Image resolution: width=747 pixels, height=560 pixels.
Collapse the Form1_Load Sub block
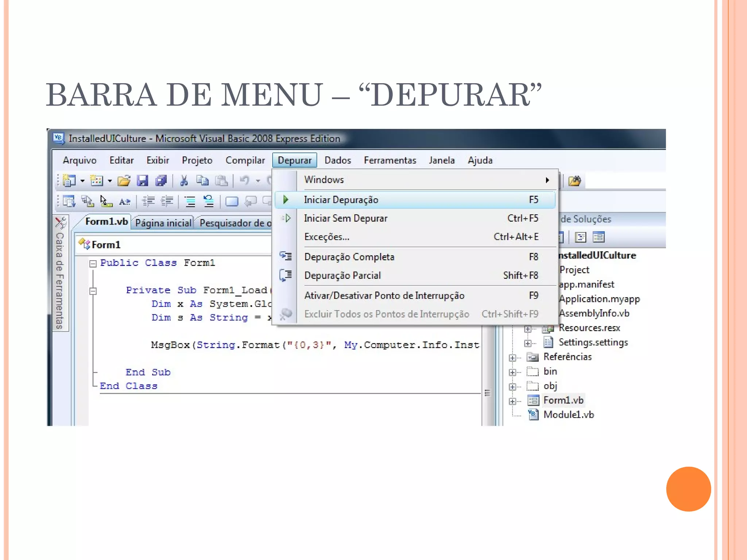click(93, 291)
